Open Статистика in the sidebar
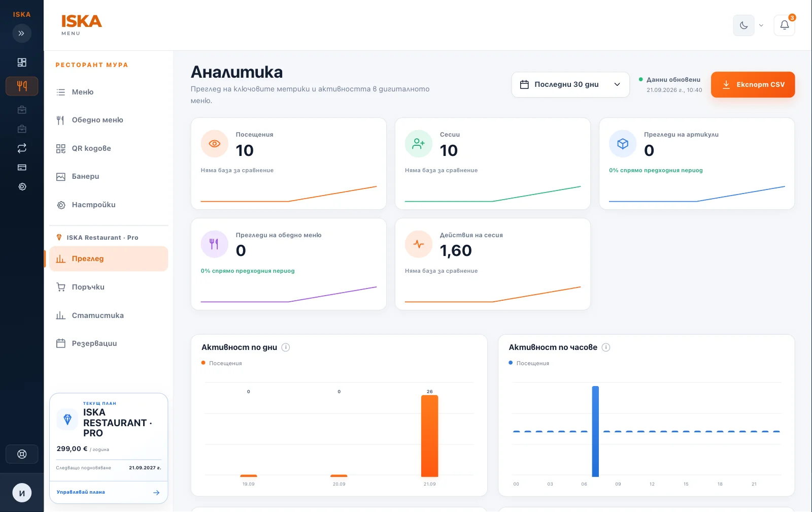Image resolution: width=812 pixels, height=512 pixels. pyautogui.click(x=109, y=315)
